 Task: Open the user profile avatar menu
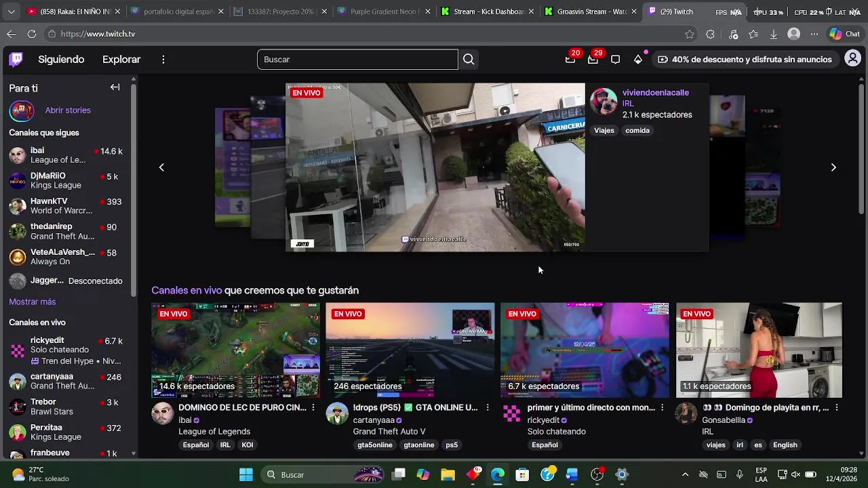(x=853, y=60)
